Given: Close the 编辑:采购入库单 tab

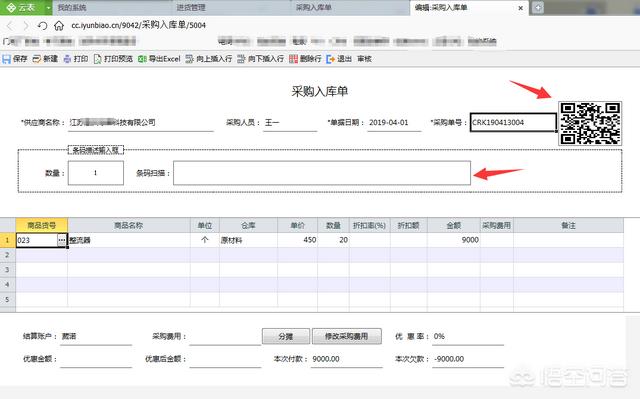Looking at the screenshot, I should tap(520, 8).
